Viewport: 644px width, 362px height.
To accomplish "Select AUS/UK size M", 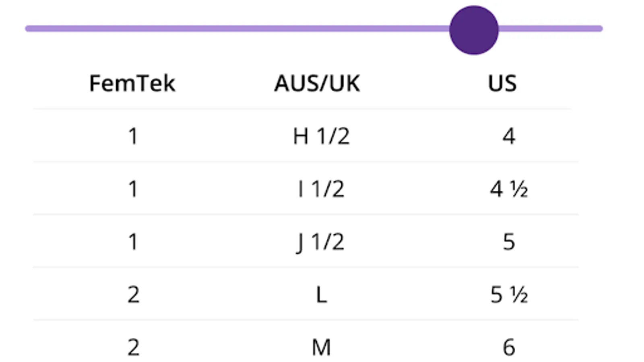I will pos(321,347).
